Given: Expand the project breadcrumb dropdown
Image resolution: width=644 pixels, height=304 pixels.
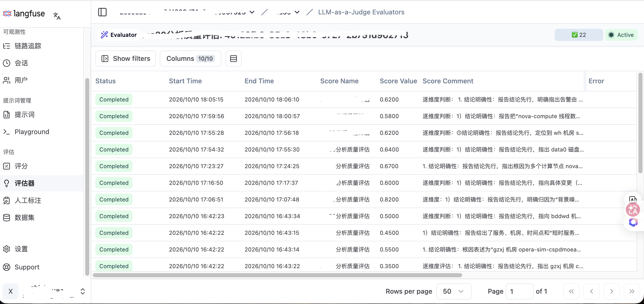Looking at the screenshot, I should [297, 12].
